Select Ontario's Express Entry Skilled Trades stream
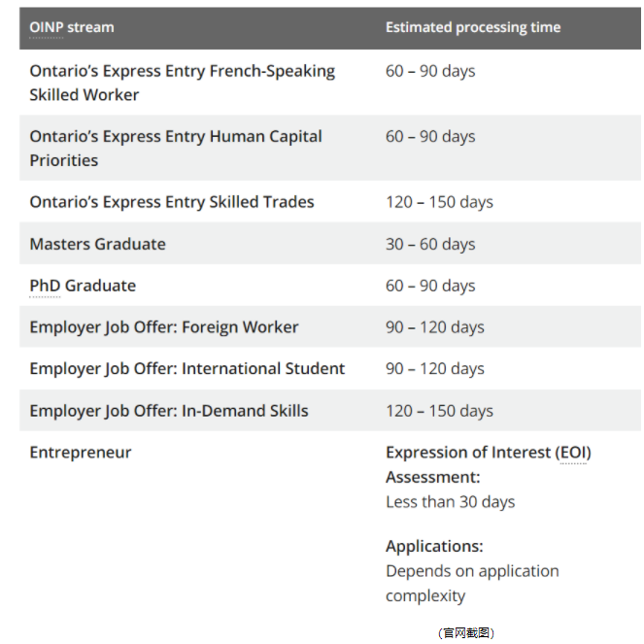Viewport: 644px width, 644px height. [x=172, y=202]
